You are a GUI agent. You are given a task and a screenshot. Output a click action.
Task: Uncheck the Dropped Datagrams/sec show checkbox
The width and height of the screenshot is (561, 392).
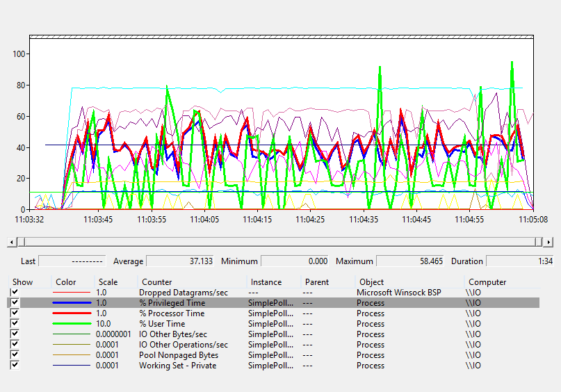point(15,293)
